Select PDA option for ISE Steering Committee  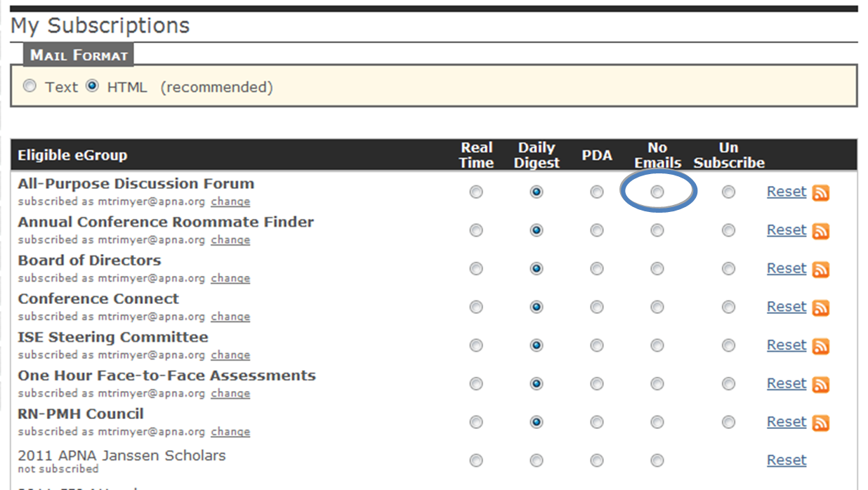[596, 345]
